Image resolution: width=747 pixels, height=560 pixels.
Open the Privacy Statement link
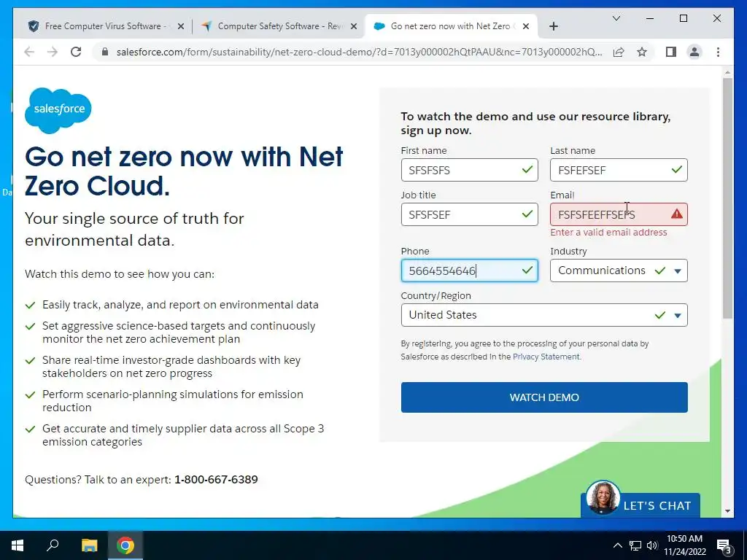(x=546, y=357)
